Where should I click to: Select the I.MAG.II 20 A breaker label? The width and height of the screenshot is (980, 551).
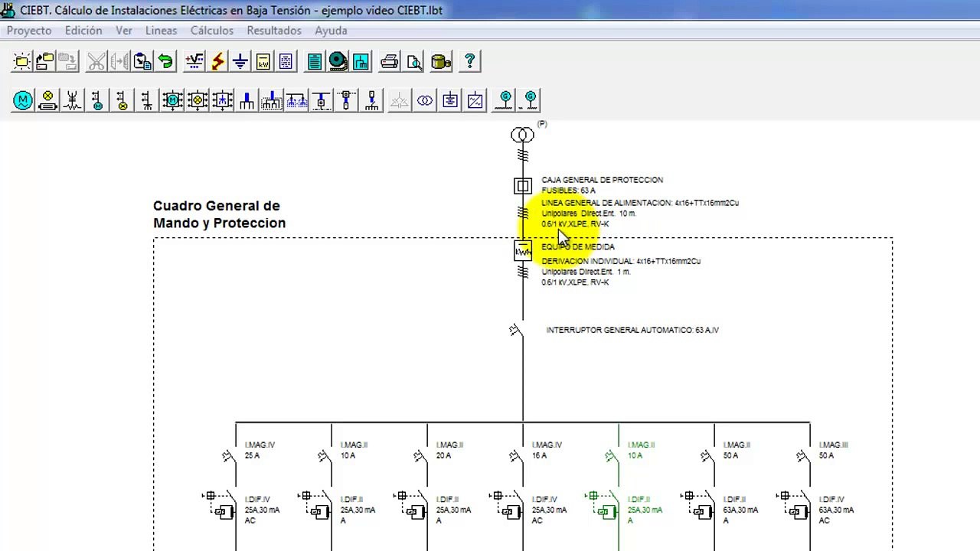[449, 450]
